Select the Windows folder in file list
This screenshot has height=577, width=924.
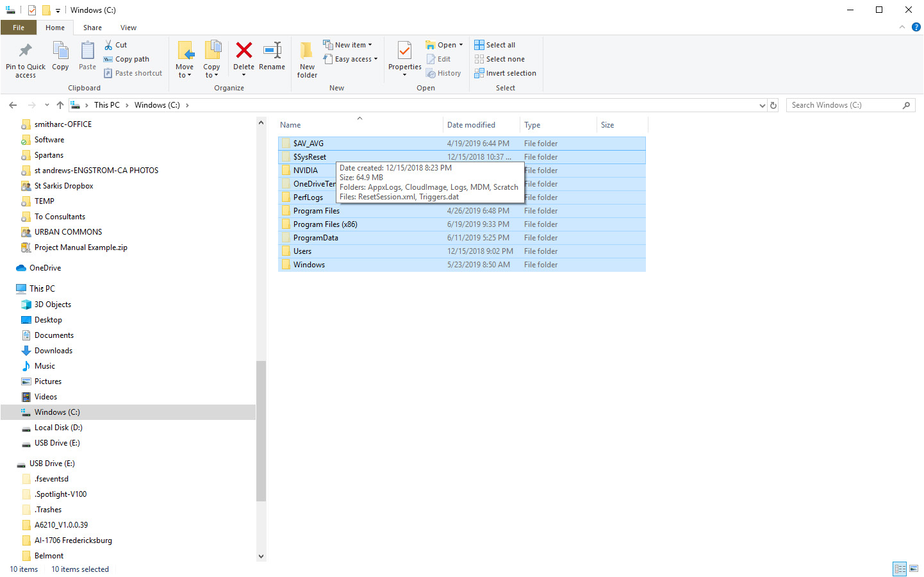click(461, 265)
